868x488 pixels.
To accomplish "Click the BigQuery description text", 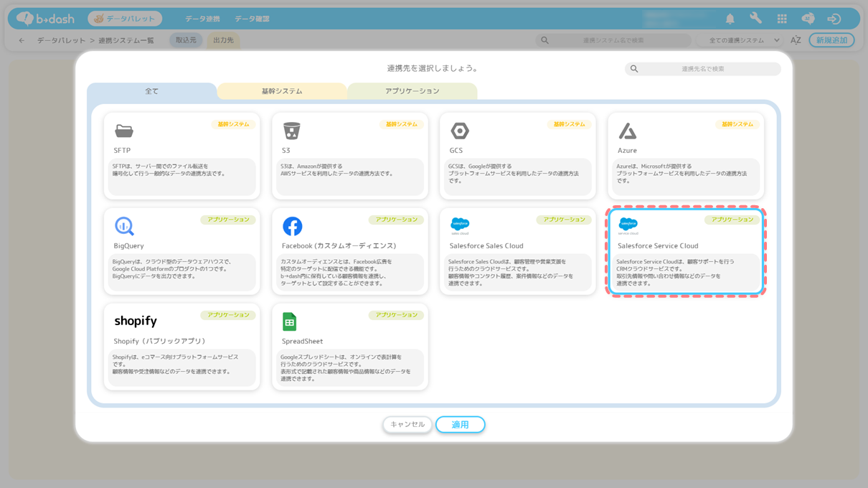I will [173, 269].
